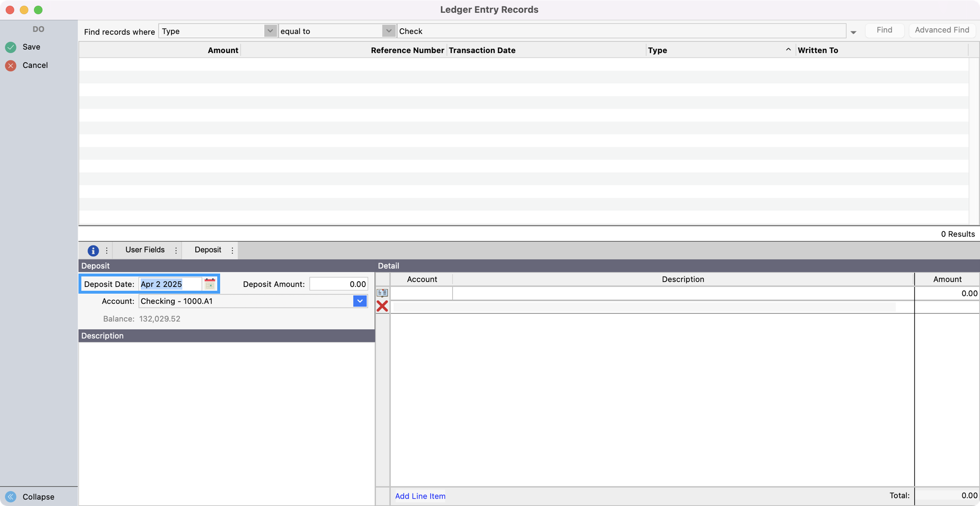The width and height of the screenshot is (980, 506).
Task: Click the Add Line Item link
Action: coord(420,496)
